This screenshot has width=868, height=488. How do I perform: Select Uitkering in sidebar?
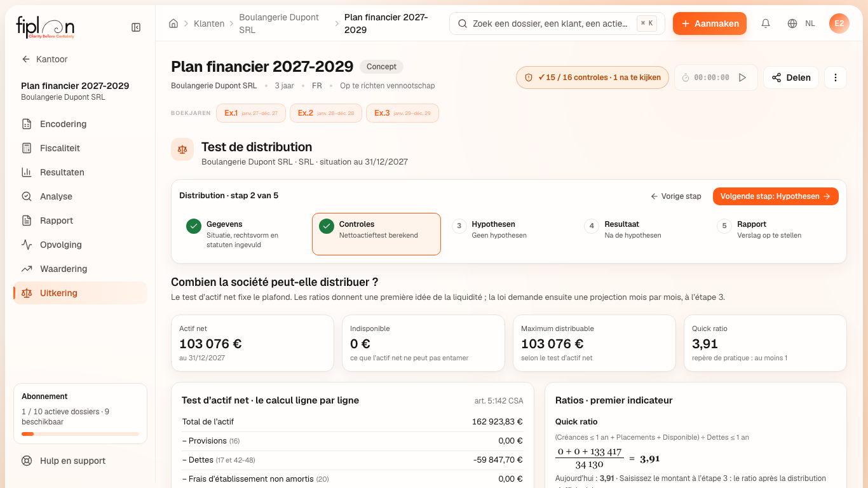tap(80, 293)
